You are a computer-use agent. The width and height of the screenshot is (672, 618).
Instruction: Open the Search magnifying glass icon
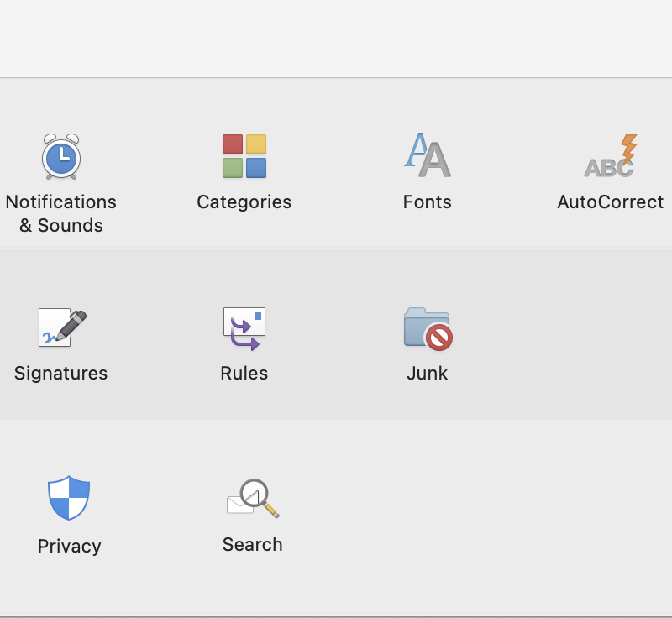tap(252, 498)
